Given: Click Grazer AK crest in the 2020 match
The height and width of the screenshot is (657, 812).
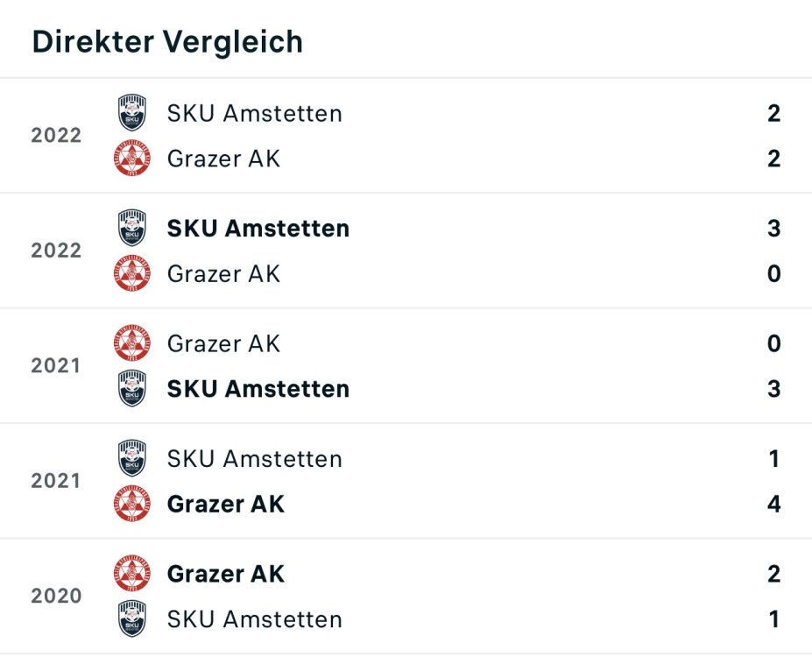Looking at the screenshot, I should click(x=132, y=574).
